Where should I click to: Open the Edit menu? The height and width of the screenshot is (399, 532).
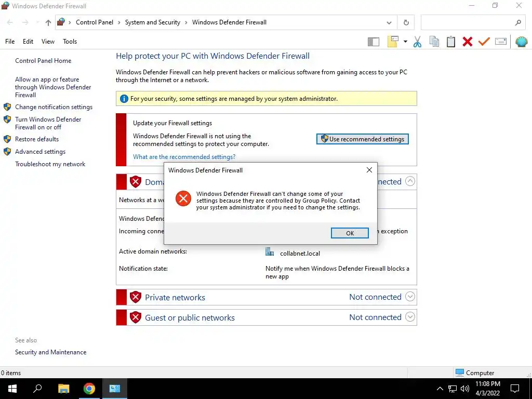(x=28, y=42)
